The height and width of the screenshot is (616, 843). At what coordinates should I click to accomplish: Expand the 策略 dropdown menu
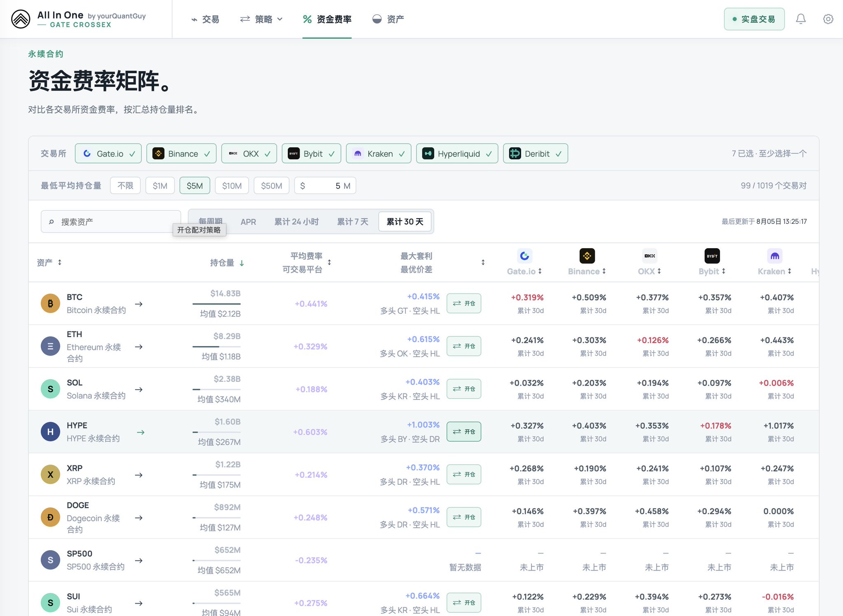coord(261,19)
